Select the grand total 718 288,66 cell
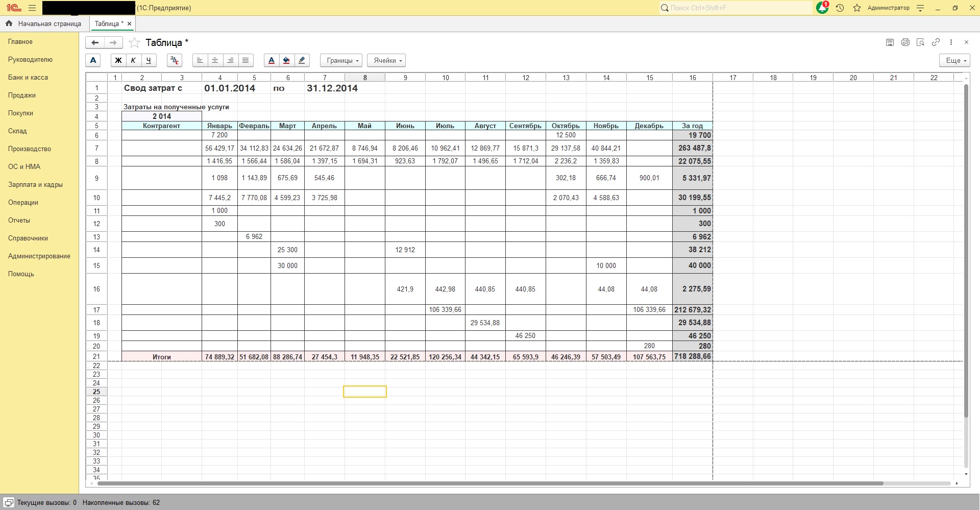The image size is (980, 510). (693, 356)
